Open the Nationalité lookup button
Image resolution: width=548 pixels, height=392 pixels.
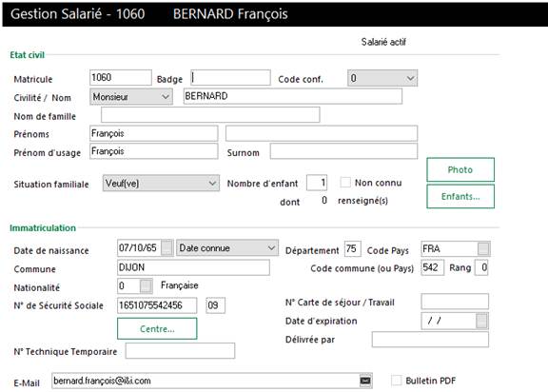pos(146,285)
